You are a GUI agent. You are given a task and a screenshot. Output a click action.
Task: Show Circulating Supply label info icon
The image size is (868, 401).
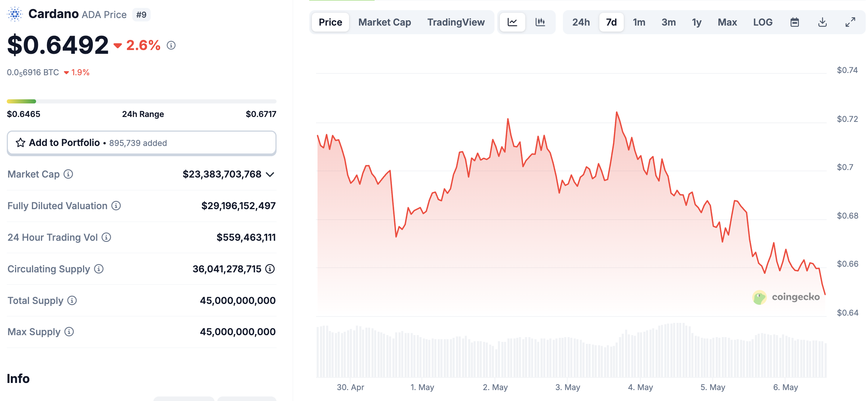coord(99,269)
